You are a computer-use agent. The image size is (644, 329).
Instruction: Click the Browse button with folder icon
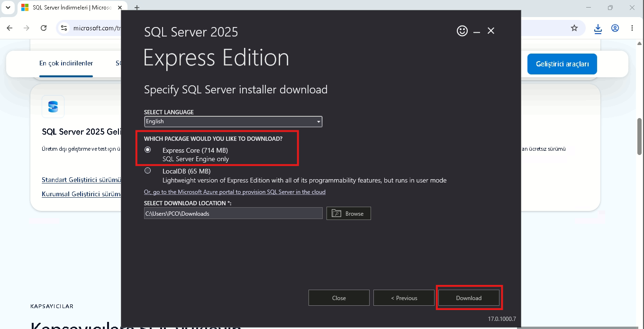point(349,213)
